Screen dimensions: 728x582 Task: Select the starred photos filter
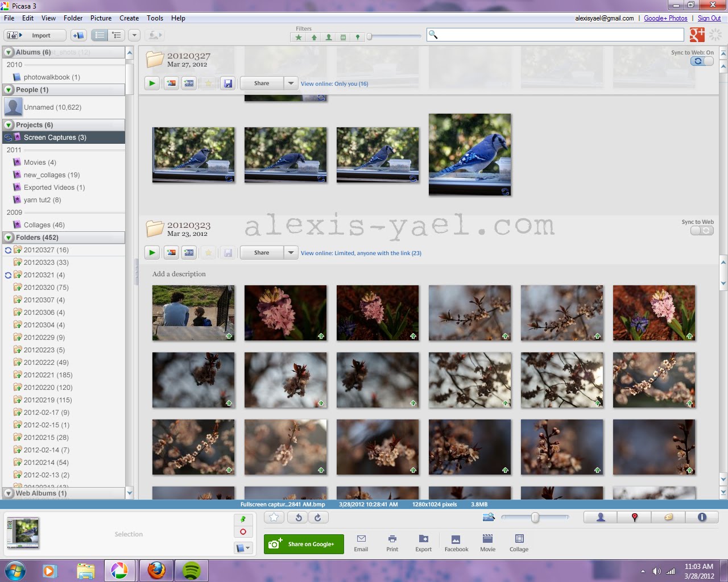(x=298, y=37)
